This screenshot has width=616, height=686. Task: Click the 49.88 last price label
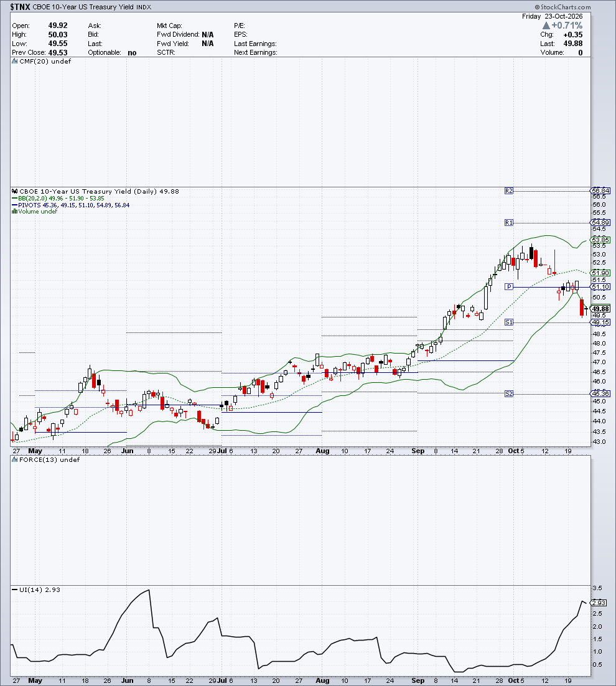click(x=600, y=309)
